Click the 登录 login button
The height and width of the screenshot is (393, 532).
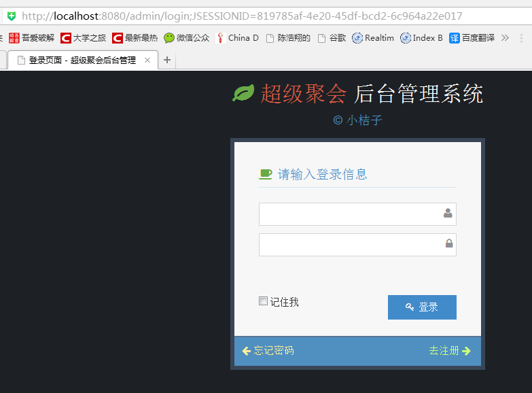point(422,307)
